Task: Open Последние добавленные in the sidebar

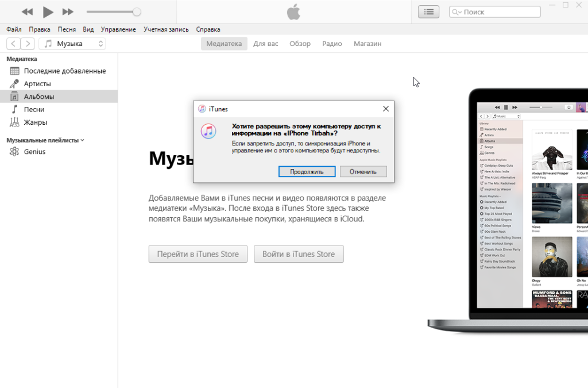Action: tap(64, 71)
